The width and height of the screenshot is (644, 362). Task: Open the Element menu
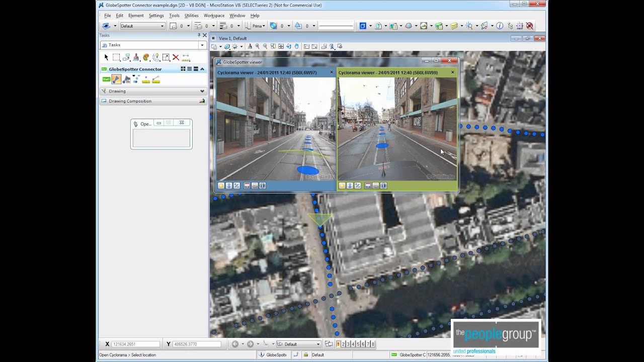pos(136,16)
